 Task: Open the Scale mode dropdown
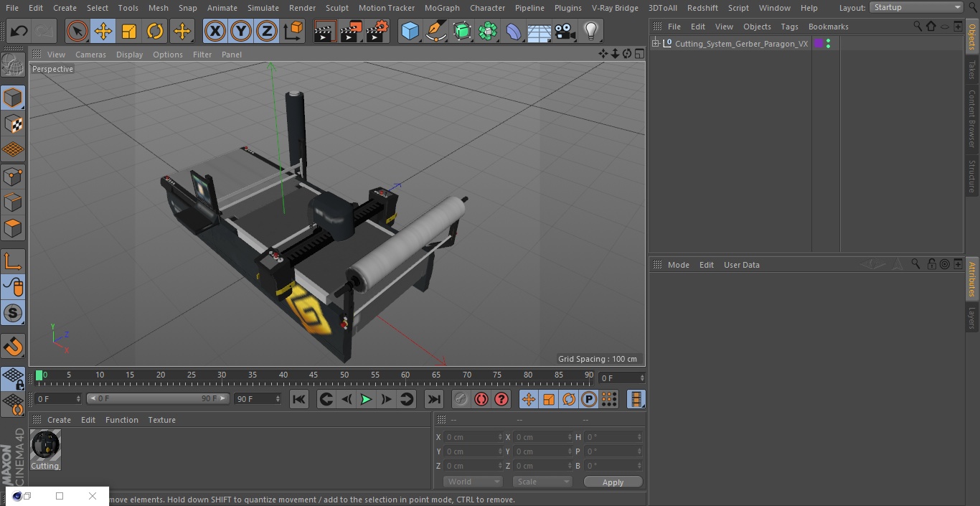(542, 482)
